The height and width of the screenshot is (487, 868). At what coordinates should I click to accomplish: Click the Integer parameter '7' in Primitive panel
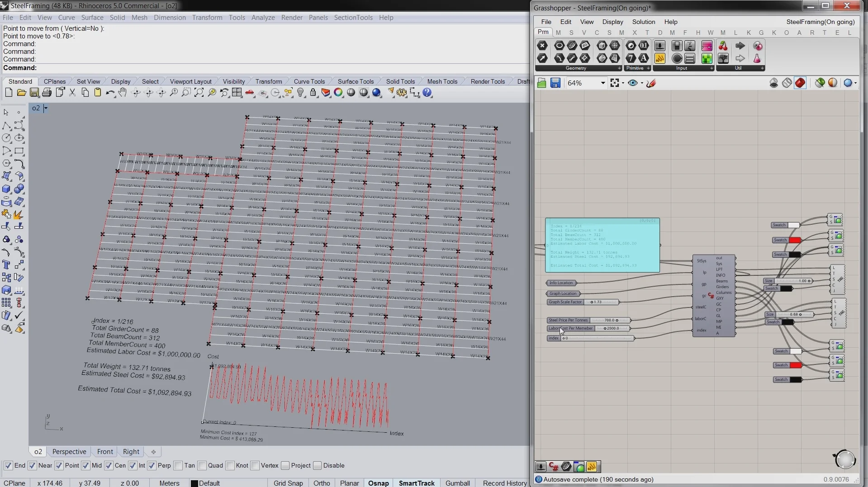click(631, 58)
